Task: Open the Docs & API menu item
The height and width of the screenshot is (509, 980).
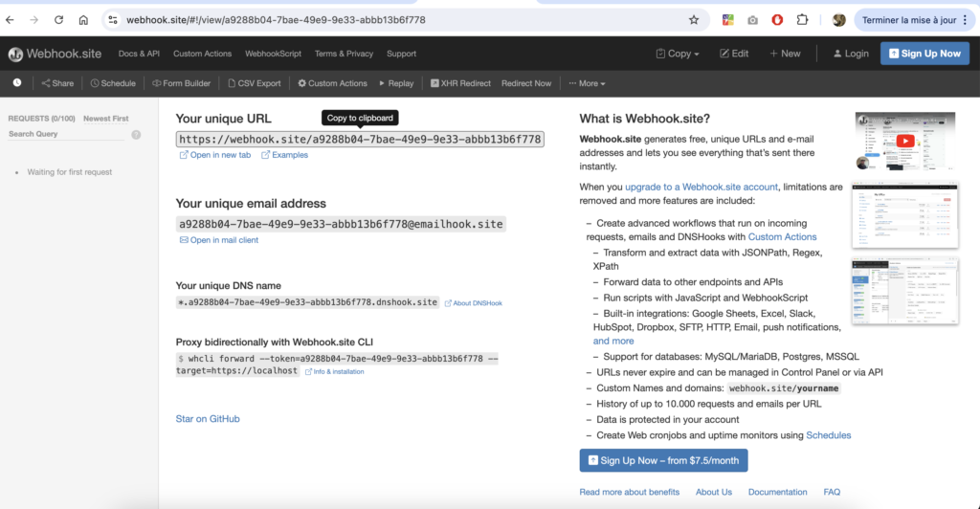Action: point(139,54)
